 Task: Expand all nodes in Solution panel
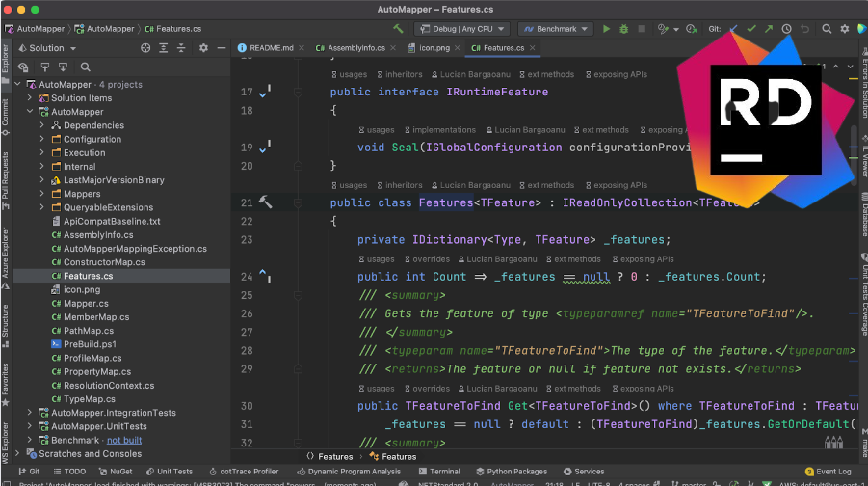point(164,48)
